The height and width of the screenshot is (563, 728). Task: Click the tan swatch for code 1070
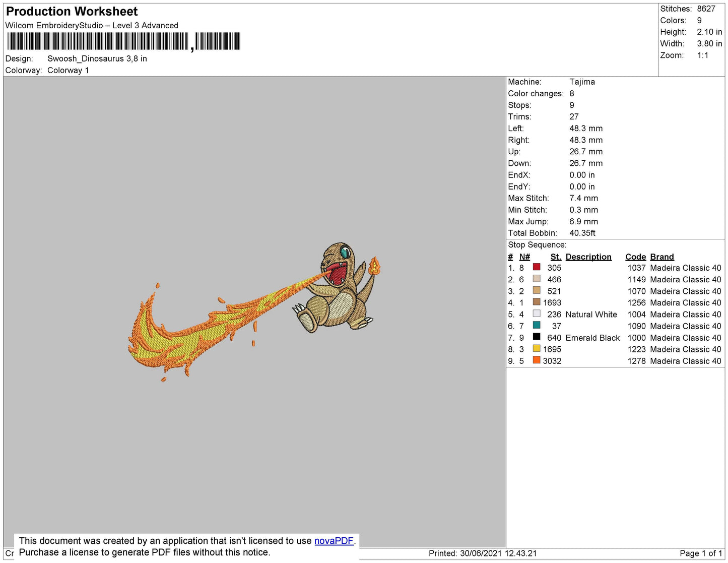537,290
